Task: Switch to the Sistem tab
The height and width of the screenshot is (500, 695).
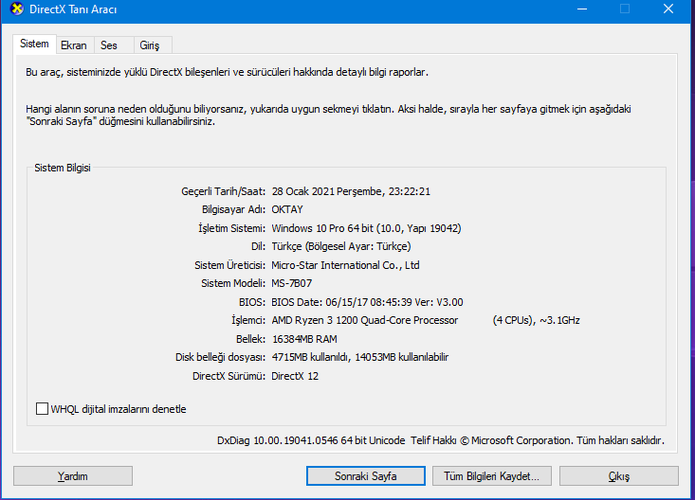Action: tap(34, 44)
